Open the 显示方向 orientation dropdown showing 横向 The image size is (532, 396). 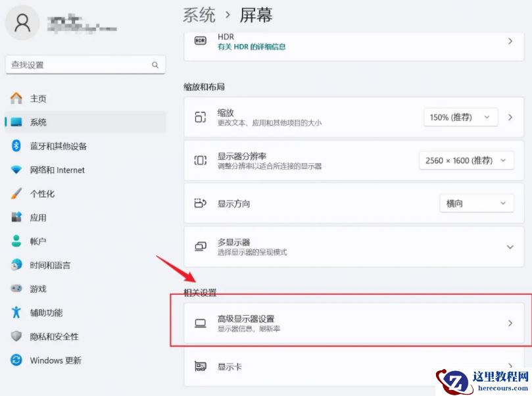476,203
